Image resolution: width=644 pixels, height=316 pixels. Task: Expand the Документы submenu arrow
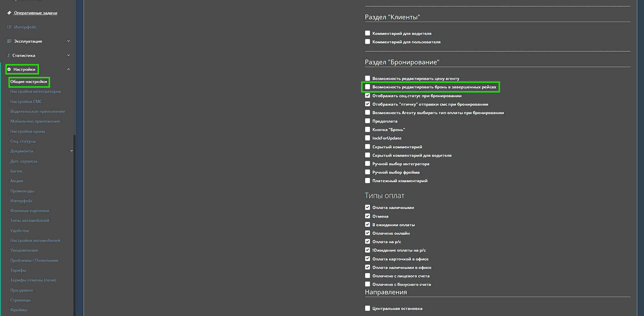click(71, 151)
